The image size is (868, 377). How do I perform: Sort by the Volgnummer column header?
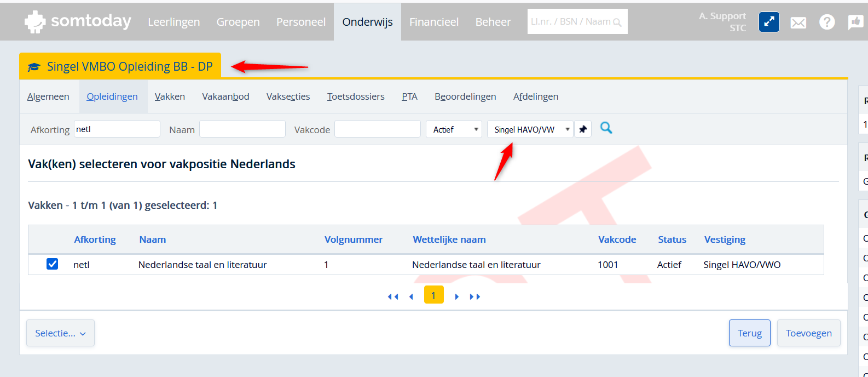tap(354, 239)
